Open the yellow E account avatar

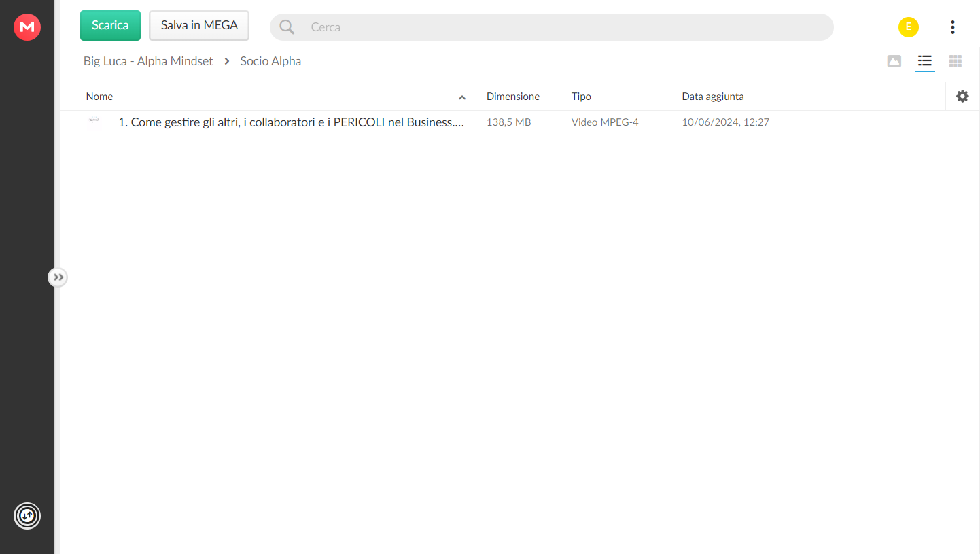[x=909, y=27]
